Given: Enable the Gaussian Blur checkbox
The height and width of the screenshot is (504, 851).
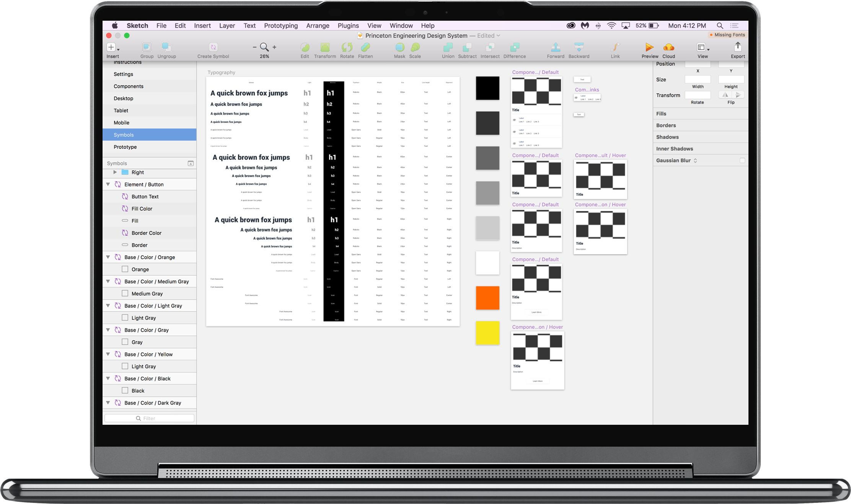Looking at the screenshot, I should coord(742,161).
